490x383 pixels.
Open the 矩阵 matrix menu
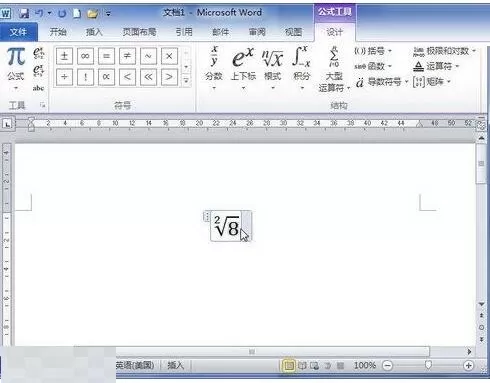(432, 82)
